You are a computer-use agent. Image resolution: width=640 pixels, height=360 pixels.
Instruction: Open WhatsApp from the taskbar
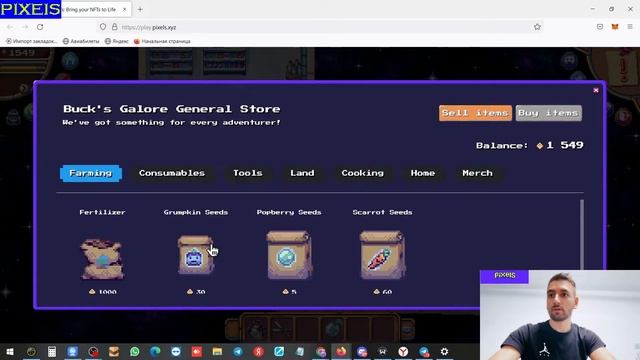pyautogui.click(x=134, y=351)
